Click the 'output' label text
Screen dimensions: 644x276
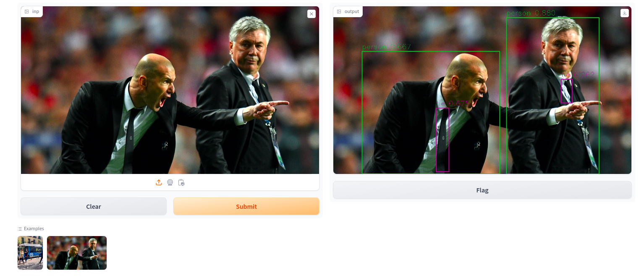point(352,11)
